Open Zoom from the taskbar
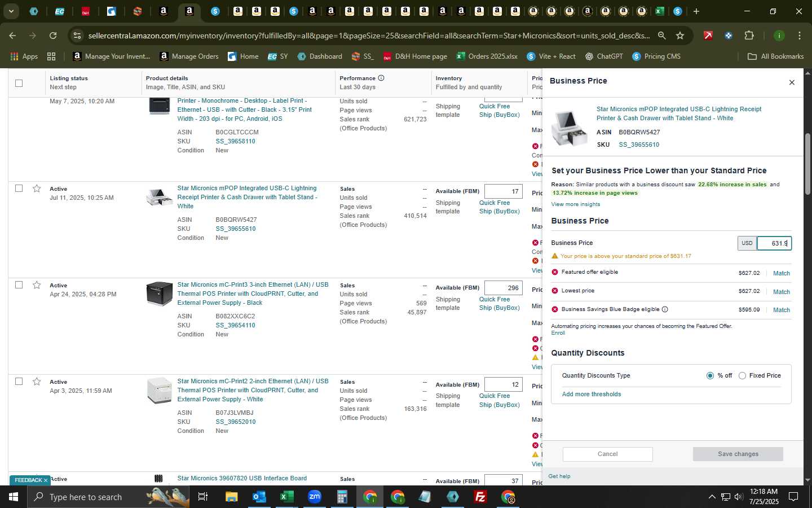Image resolution: width=812 pixels, height=508 pixels. click(x=314, y=497)
